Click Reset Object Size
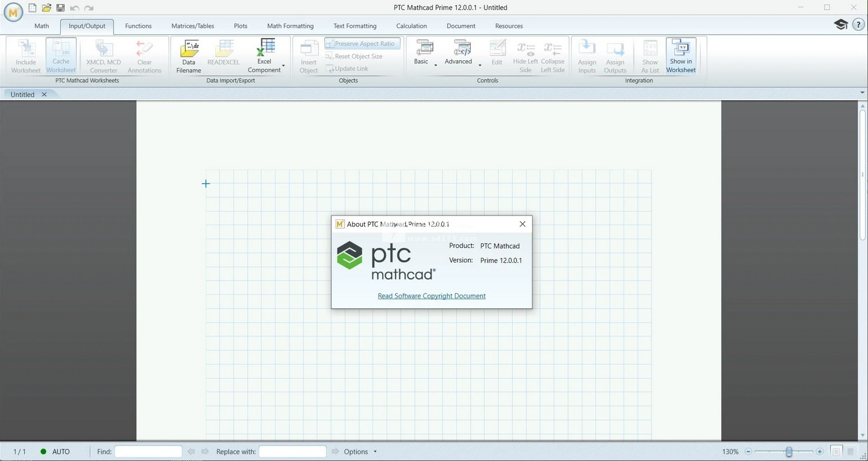 coord(354,56)
